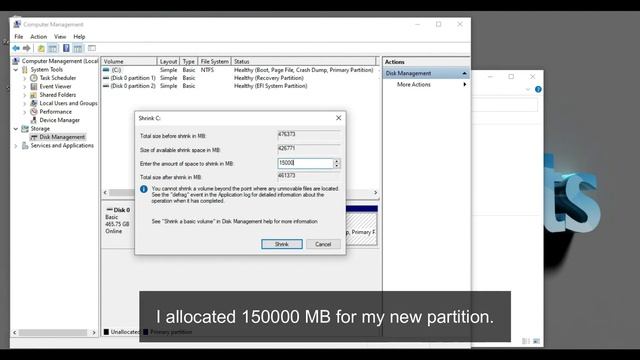Click the shrink amount input field
This screenshot has width=640, height=360.
pyautogui.click(x=305, y=163)
